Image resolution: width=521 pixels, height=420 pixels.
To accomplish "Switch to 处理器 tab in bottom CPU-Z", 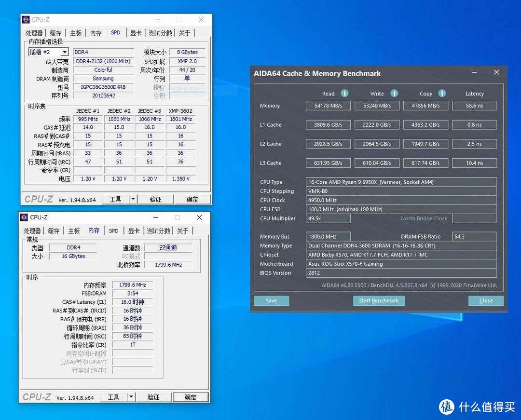I will 32,231.
